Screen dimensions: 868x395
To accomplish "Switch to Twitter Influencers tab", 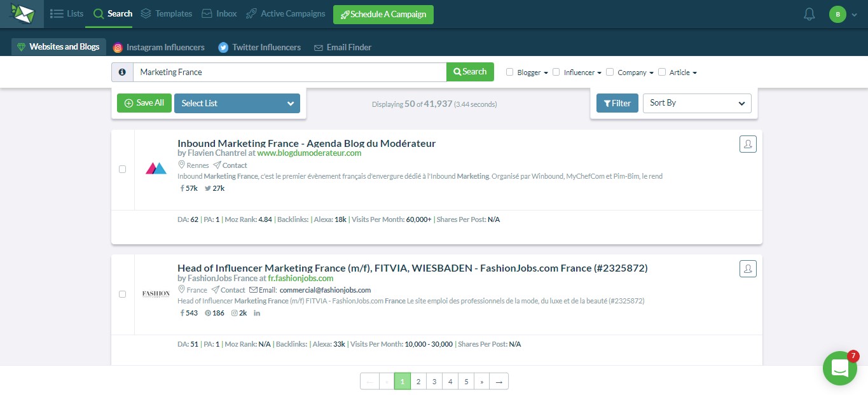I will click(x=259, y=47).
